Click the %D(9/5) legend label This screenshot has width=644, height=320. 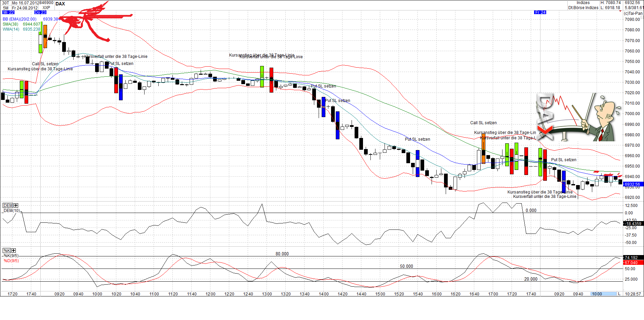11,261
